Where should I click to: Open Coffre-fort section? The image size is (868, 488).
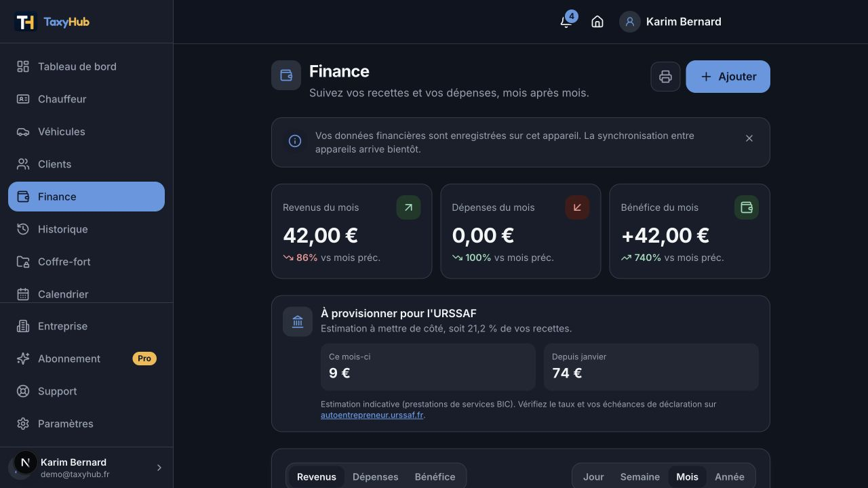point(86,262)
